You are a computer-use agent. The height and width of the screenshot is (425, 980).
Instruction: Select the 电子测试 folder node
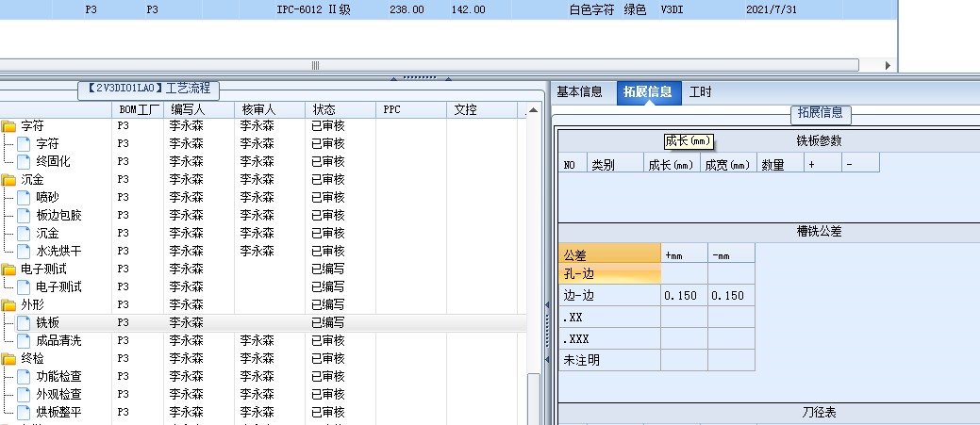click(43, 269)
